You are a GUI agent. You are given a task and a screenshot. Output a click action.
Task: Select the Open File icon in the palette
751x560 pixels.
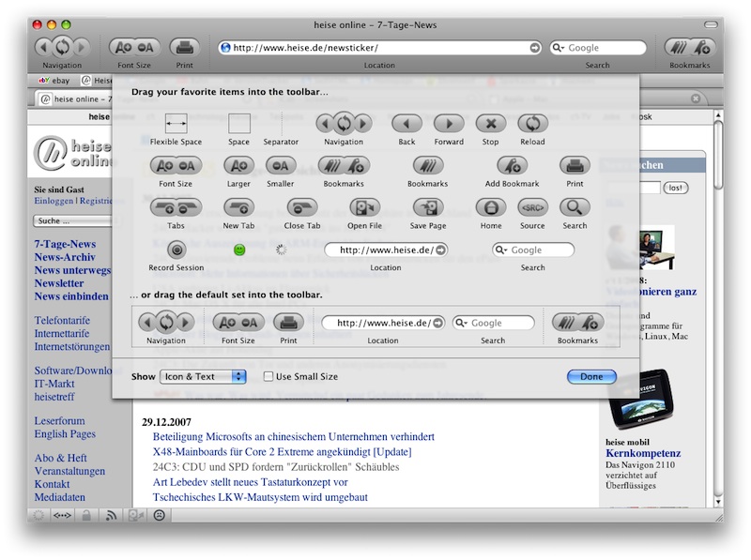364,208
